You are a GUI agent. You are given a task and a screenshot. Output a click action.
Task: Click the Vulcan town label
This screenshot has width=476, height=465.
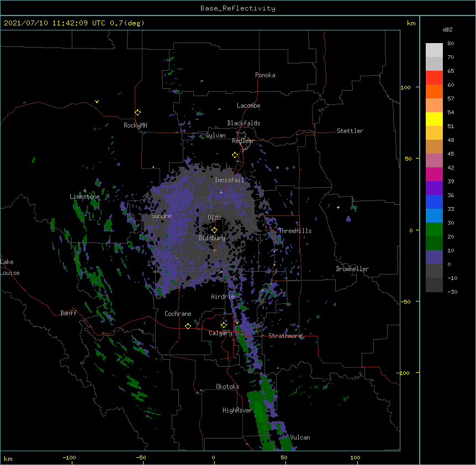[x=300, y=437]
